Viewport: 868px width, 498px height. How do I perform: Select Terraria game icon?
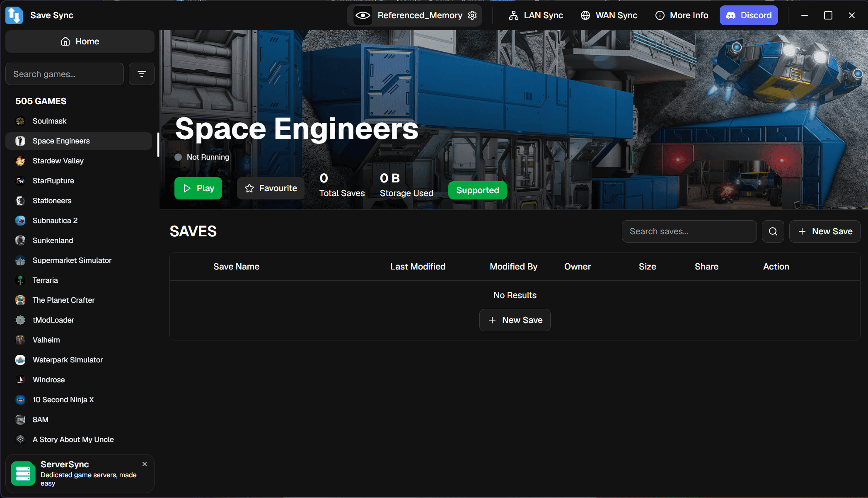coord(20,280)
